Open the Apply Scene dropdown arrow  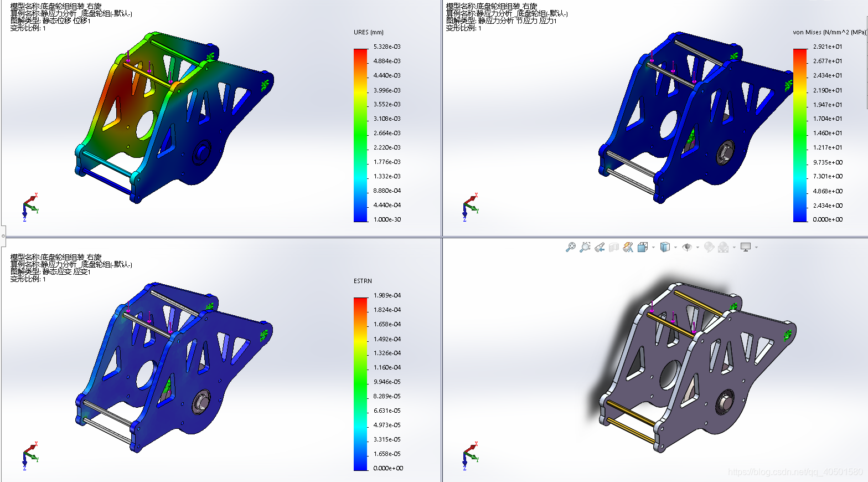point(734,247)
